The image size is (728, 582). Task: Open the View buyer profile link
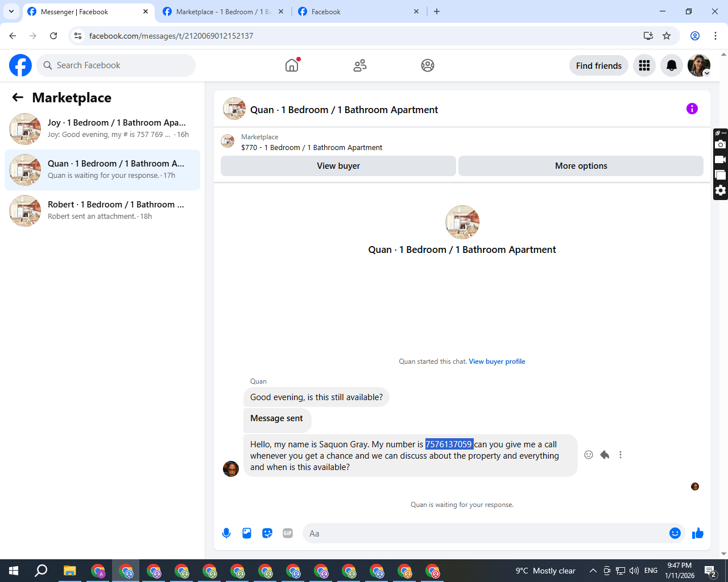[497, 361]
